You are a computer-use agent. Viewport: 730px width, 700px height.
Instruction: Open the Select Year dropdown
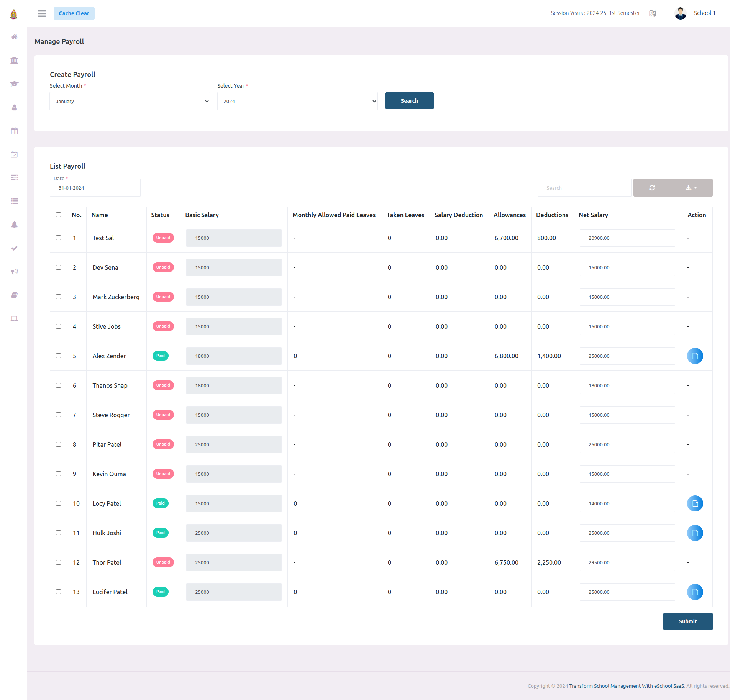[297, 101]
